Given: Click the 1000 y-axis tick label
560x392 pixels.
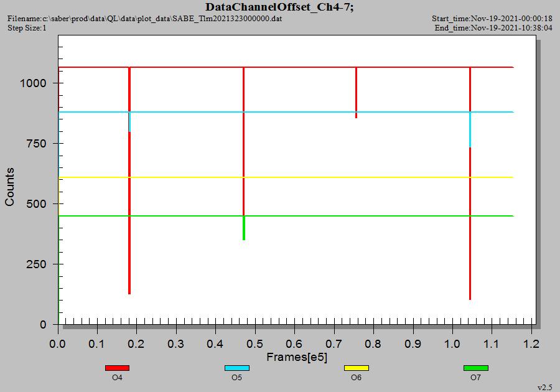Looking at the screenshot, I should [x=33, y=83].
